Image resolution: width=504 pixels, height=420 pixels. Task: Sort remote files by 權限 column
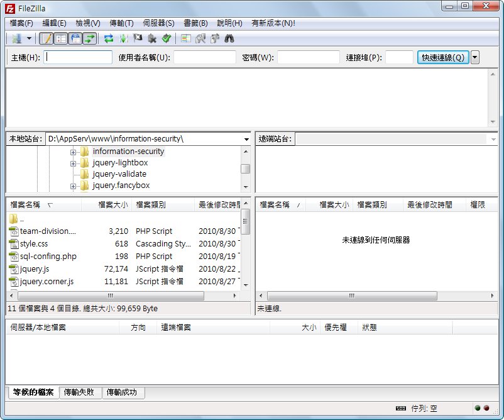tap(481, 205)
